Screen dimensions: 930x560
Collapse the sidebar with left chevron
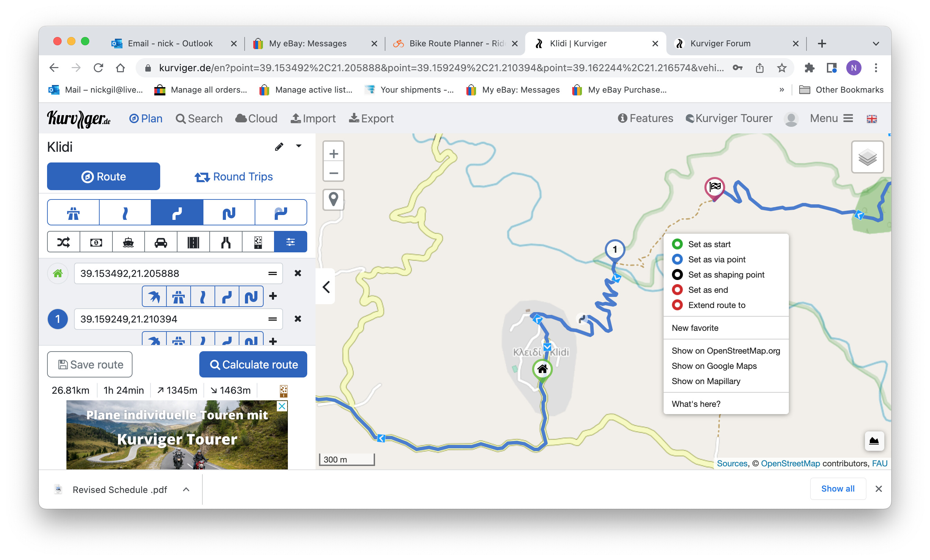[326, 287]
